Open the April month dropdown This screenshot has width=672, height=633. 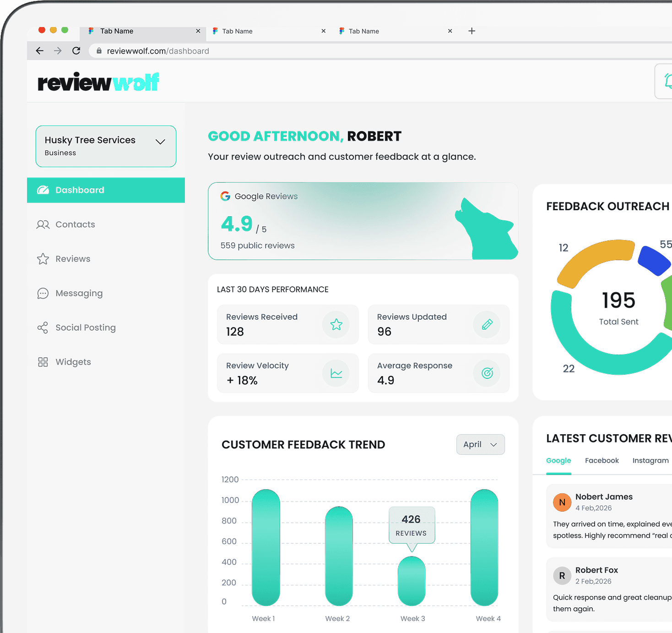[x=481, y=444]
